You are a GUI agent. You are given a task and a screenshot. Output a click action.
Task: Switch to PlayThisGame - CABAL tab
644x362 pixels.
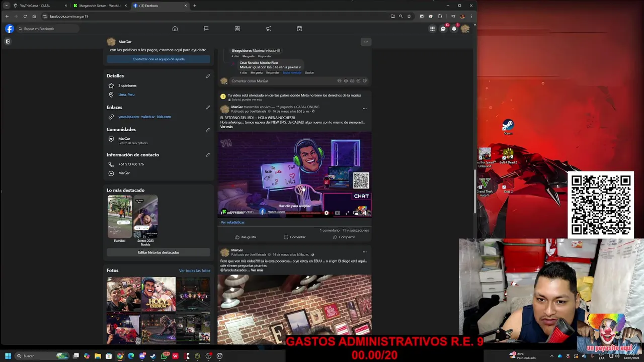(40, 6)
